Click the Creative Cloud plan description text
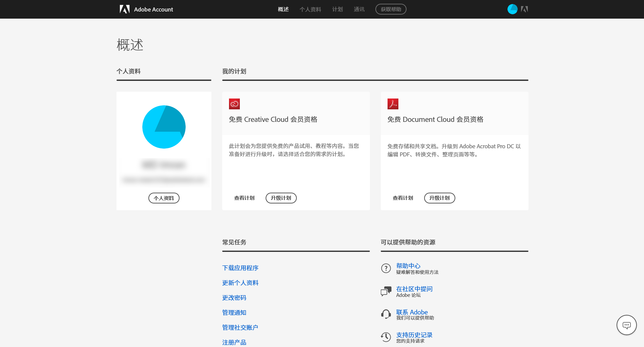644x347 pixels. [x=294, y=150]
